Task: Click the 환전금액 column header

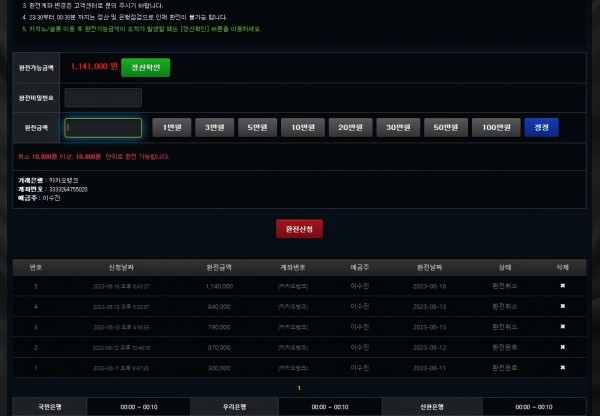Action: (219, 268)
